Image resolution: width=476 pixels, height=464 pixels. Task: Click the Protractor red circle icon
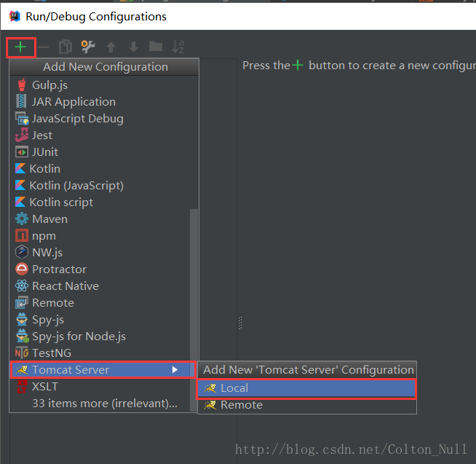pyautogui.click(x=22, y=269)
